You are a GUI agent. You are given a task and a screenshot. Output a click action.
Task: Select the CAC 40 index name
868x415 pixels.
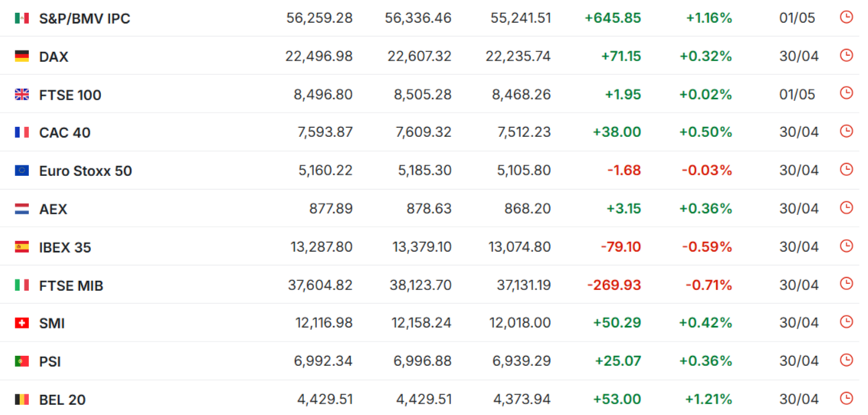[65, 132]
